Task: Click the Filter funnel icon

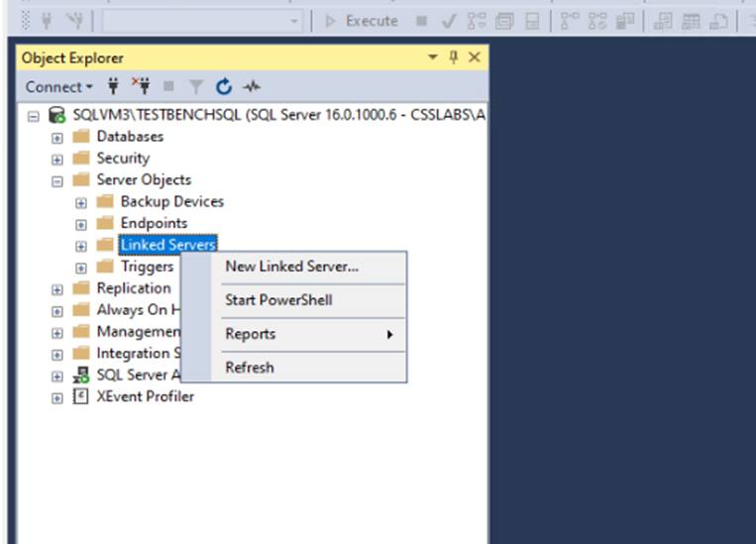Action: point(196,87)
